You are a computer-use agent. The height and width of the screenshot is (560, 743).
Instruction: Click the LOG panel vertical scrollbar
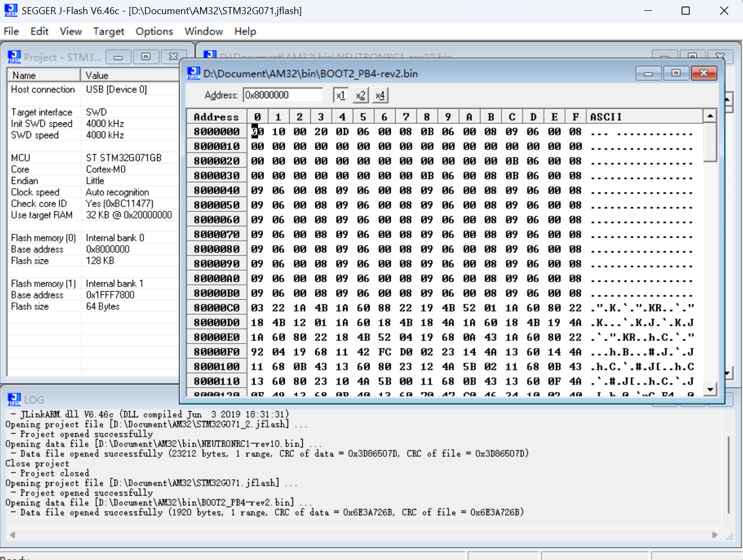pos(729,475)
